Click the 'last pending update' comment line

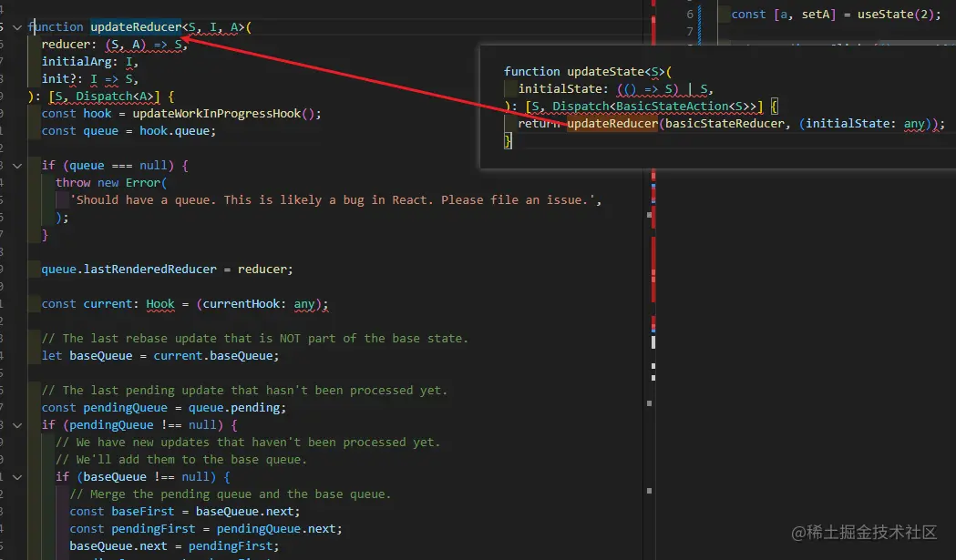point(244,391)
